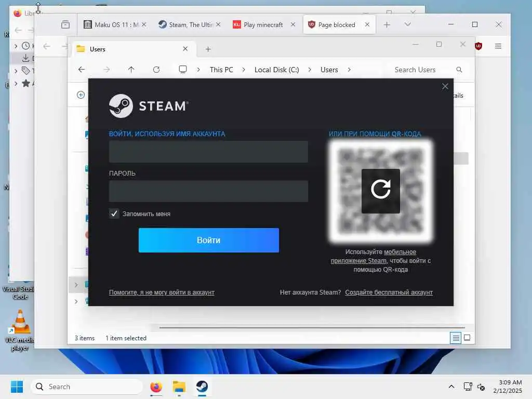Expand the History item in Library window
The image size is (532, 399).
[16, 46]
